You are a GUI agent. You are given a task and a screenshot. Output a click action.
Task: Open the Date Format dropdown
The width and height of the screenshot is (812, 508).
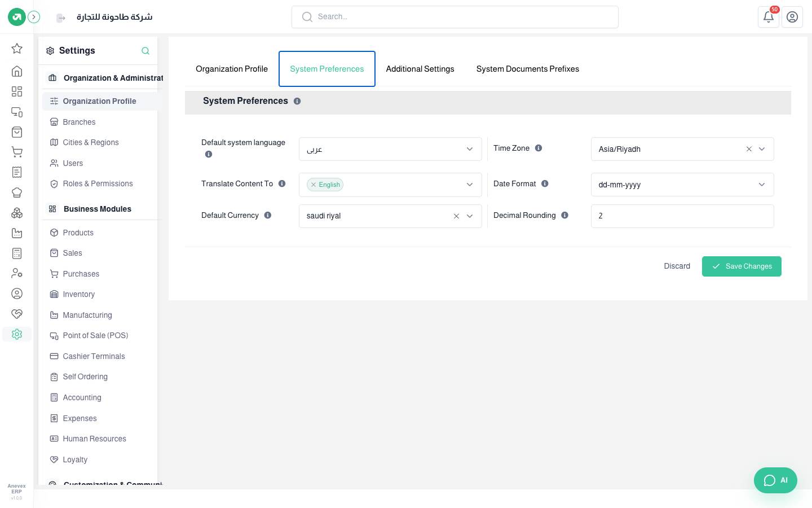click(682, 185)
